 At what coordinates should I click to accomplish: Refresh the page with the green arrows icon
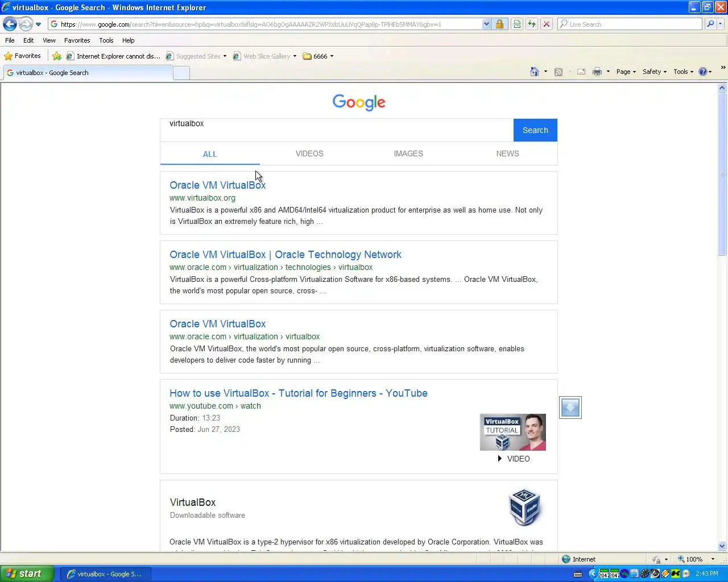(532, 24)
